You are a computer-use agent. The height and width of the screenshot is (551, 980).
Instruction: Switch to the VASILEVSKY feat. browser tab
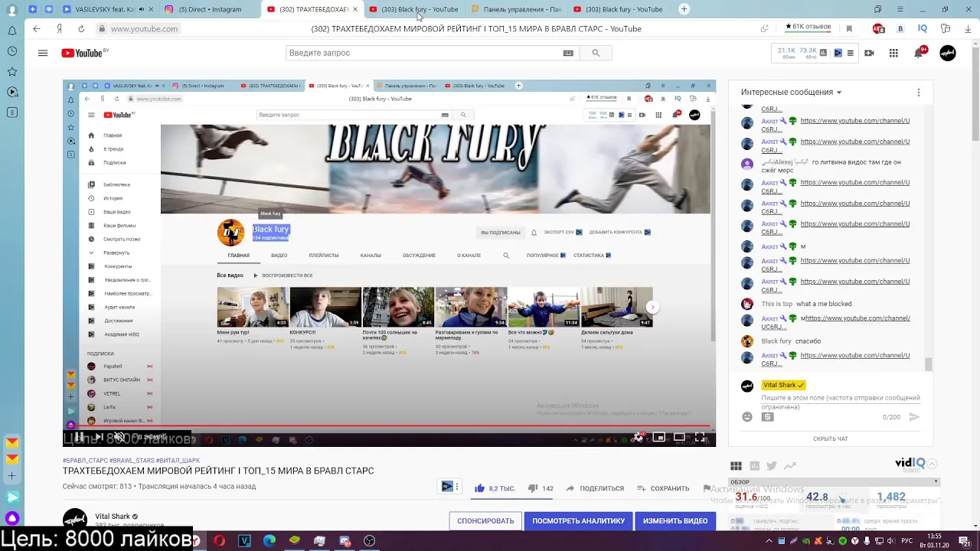click(x=107, y=9)
